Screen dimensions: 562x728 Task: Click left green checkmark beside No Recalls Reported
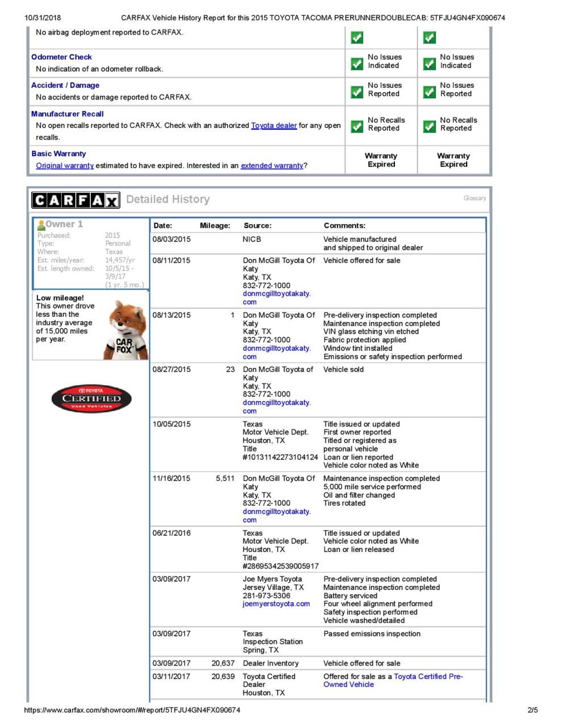tap(357, 126)
